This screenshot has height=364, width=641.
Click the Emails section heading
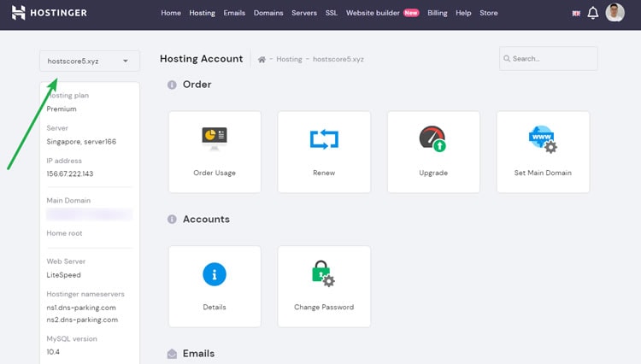(x=198, y=354)
